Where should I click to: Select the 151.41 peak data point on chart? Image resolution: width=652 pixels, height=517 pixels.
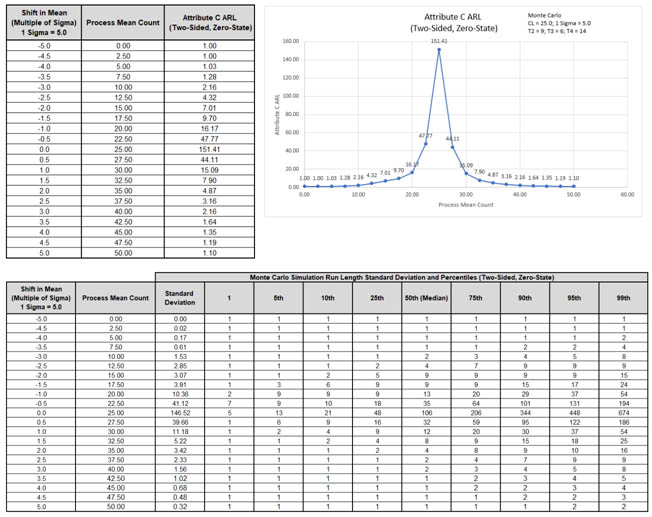pyautogui.click(x=439, y=49)
